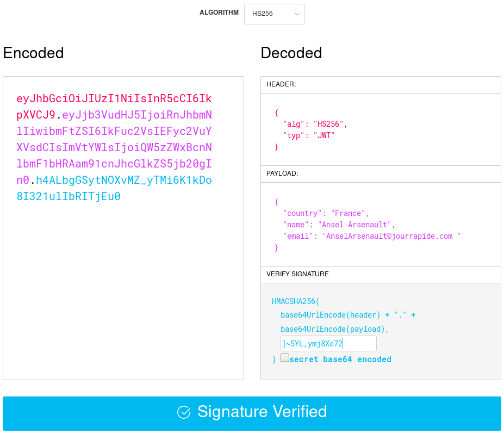
Task: Click the PAYLOAD: section label
Action: (x=282, y=173)
